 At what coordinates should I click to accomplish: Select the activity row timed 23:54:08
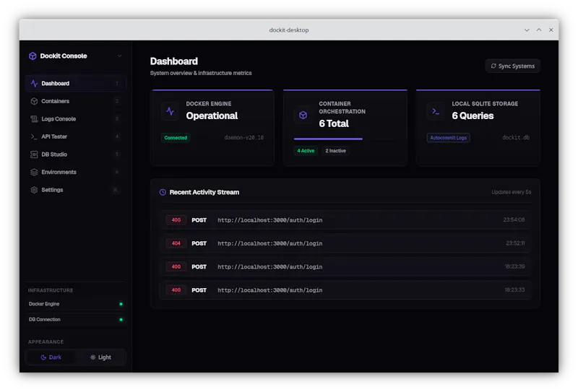pyautogui.click(x=345, y=220)
